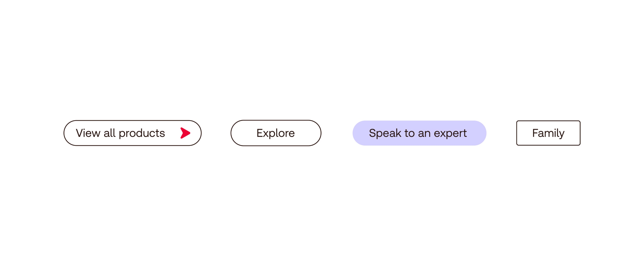Tap the red chevron arrow icon
The image size is (644, 266).
[185, 133]
